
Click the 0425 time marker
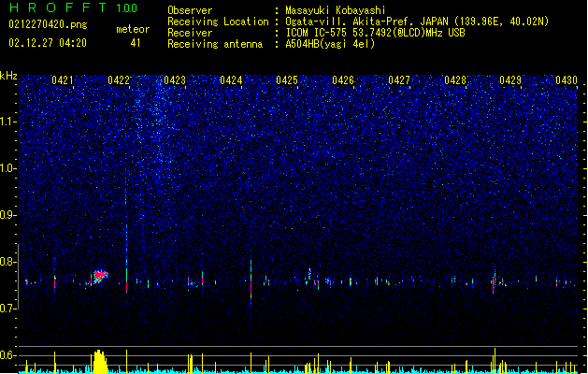tap(287, 80)
